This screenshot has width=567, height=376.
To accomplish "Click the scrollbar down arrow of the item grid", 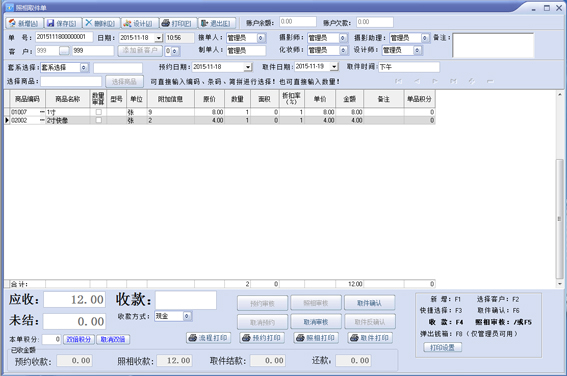I will [x=559, y=284].
